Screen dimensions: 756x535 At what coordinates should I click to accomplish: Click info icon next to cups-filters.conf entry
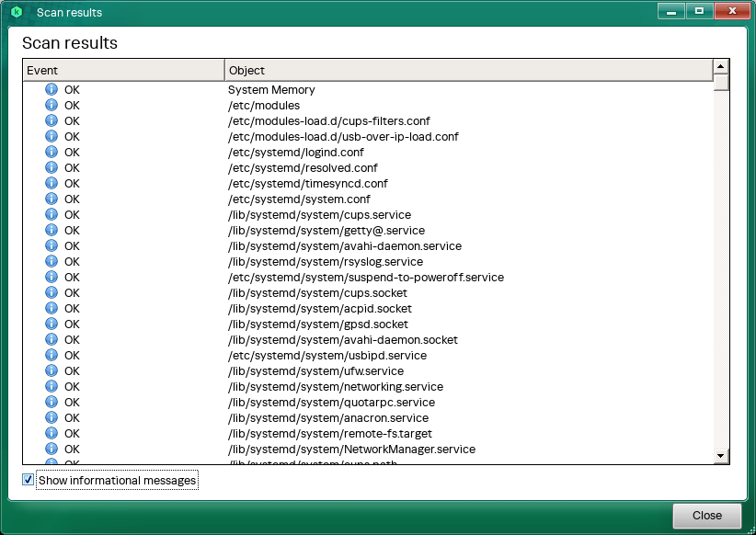coord(52,121)
